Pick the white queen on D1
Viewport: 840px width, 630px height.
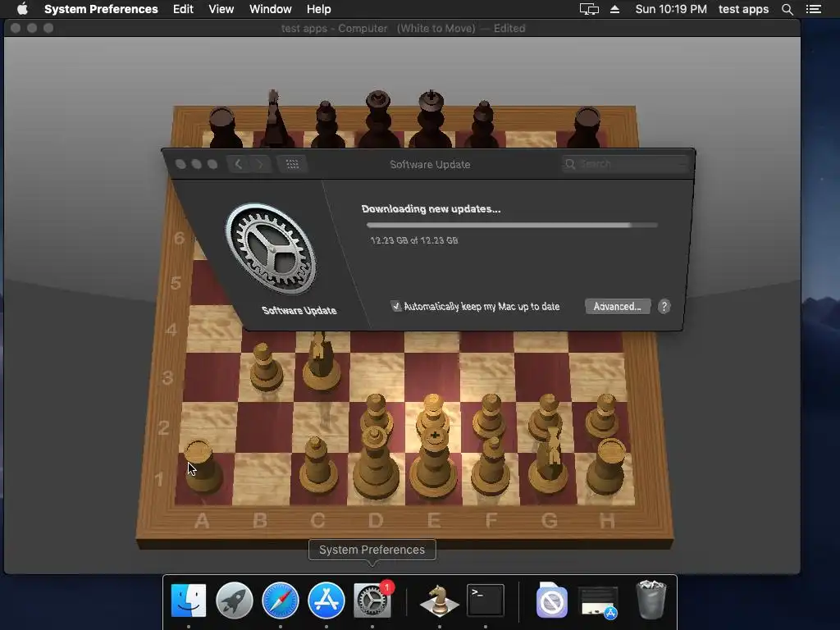coord(376,462)
